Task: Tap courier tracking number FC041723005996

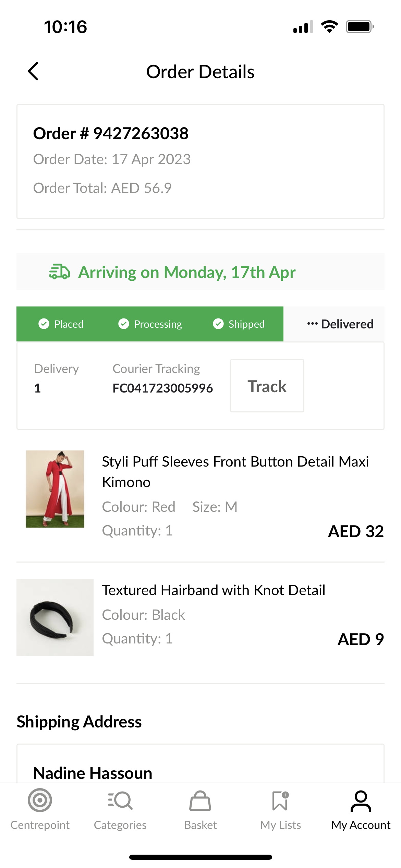Action: click(163, 388)
